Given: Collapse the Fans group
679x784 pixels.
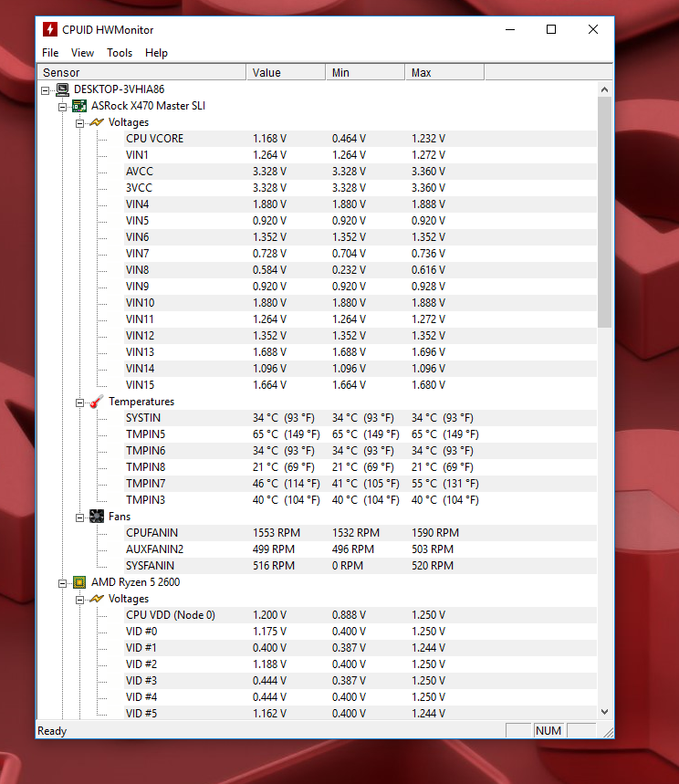Looking at the screenshot, I should coord(79,517).
